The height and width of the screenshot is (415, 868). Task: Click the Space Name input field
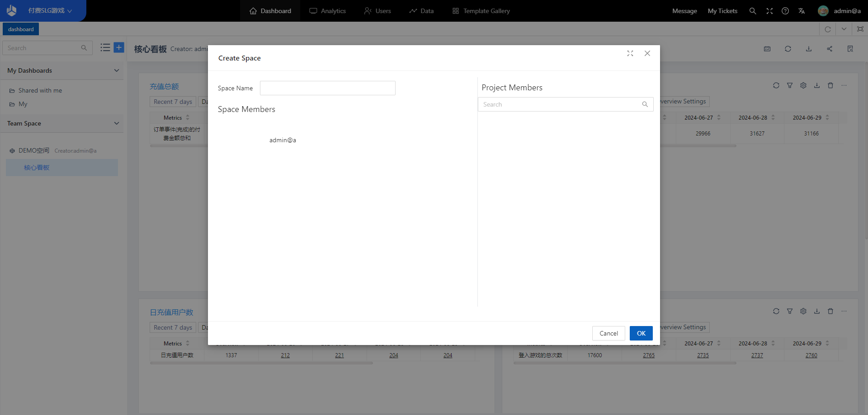click(327, 88)
